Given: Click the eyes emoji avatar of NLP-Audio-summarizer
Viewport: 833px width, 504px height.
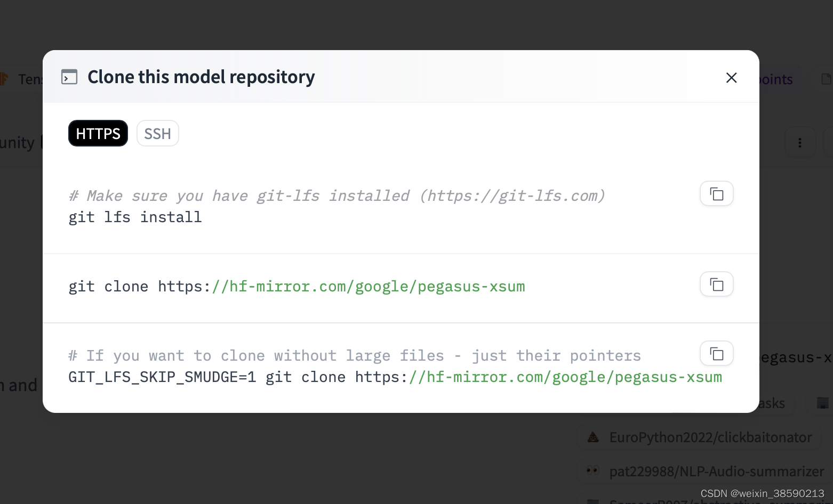Looking at the screenshot, I should click(592, 471).
